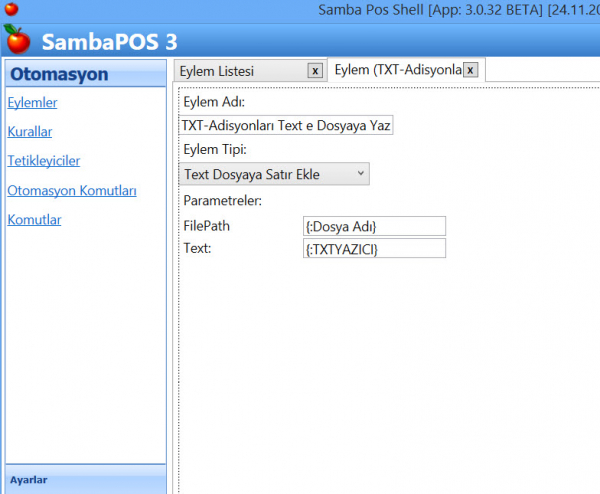Open the Eylemler link
Image resolution: width=600 pixels, height=494 pixels.
[x=32, y=102]
